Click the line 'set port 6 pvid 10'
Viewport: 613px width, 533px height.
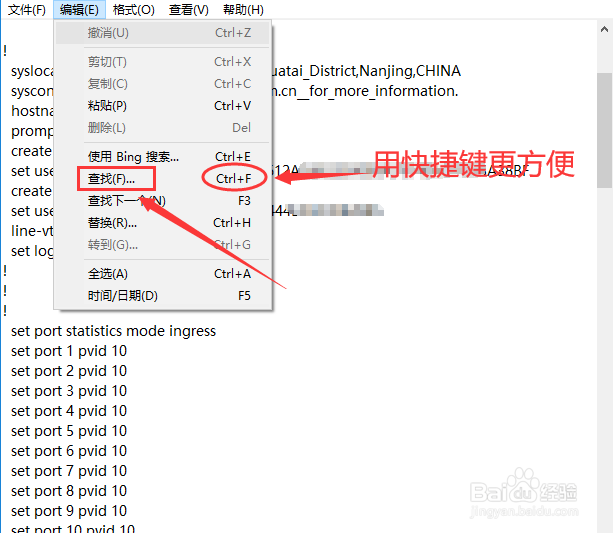tap(69, 451)
